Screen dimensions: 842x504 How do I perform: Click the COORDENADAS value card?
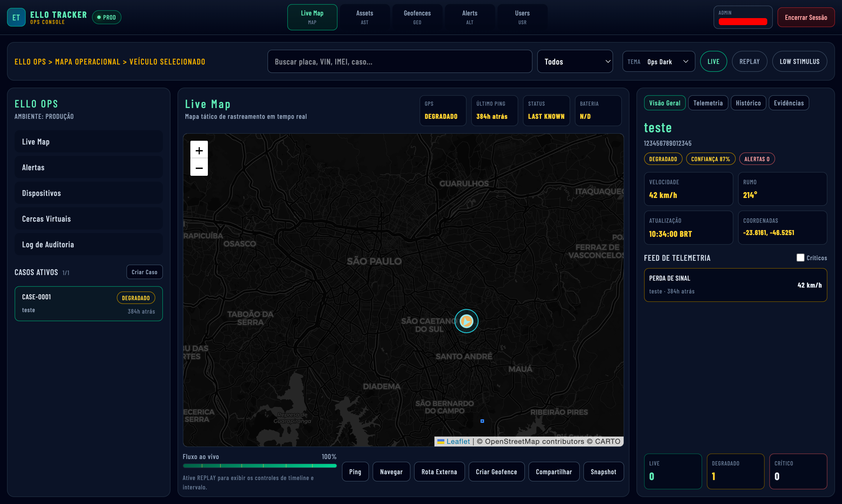point(782,227)
